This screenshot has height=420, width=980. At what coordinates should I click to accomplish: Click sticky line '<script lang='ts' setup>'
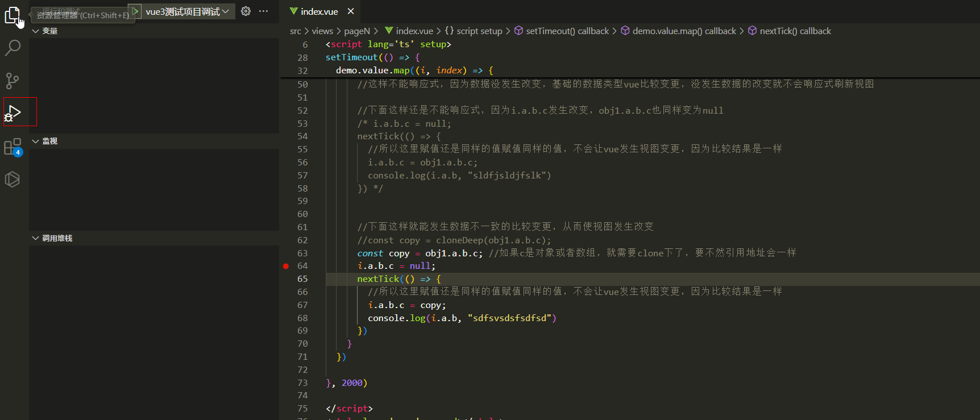click(x=388, y=44)
